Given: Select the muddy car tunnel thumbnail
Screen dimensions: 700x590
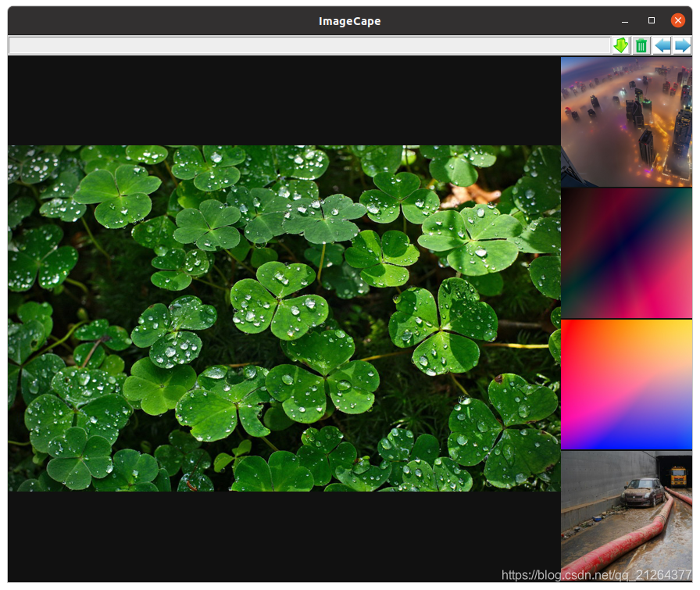Looking at the screenshot, I should coord(627,516).
